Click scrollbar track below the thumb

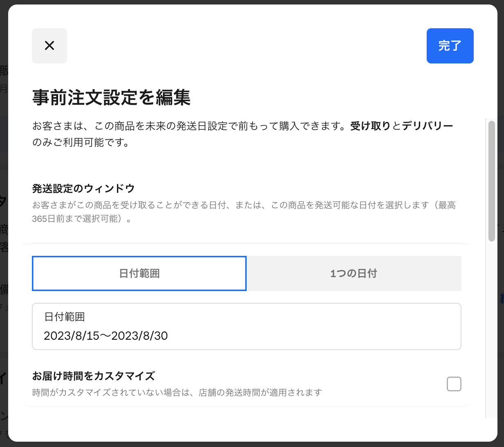(x=491, y=327)
